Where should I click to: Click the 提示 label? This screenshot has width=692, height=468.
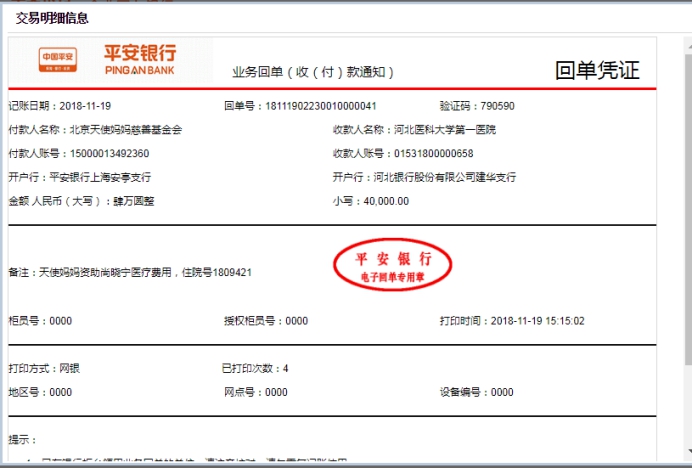pos(23,440)
